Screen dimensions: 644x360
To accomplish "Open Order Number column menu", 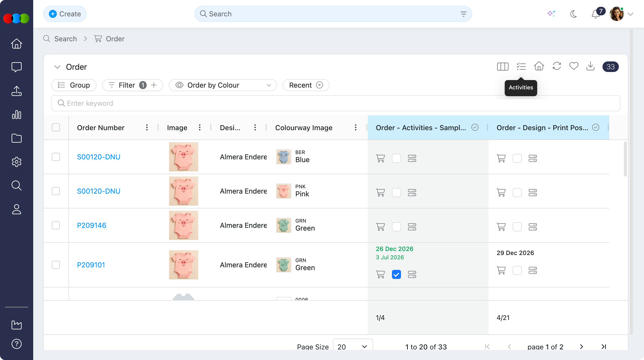I will point(147,127).
